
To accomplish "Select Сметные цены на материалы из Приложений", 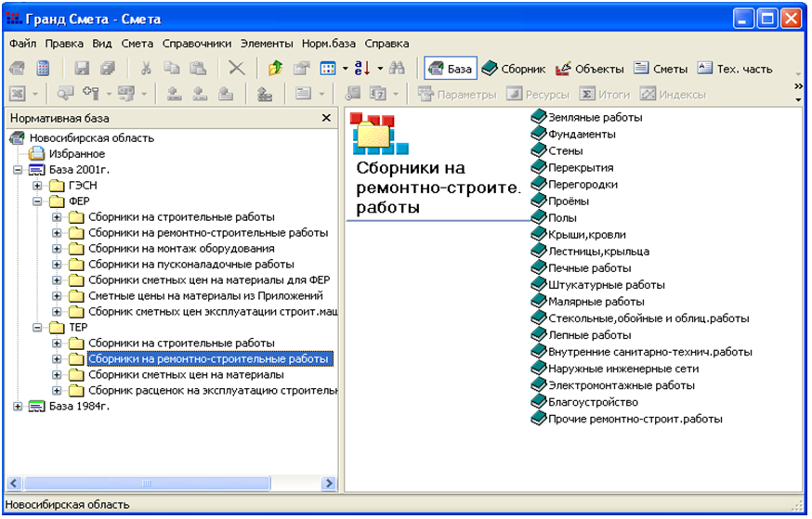I will (205, 296).
